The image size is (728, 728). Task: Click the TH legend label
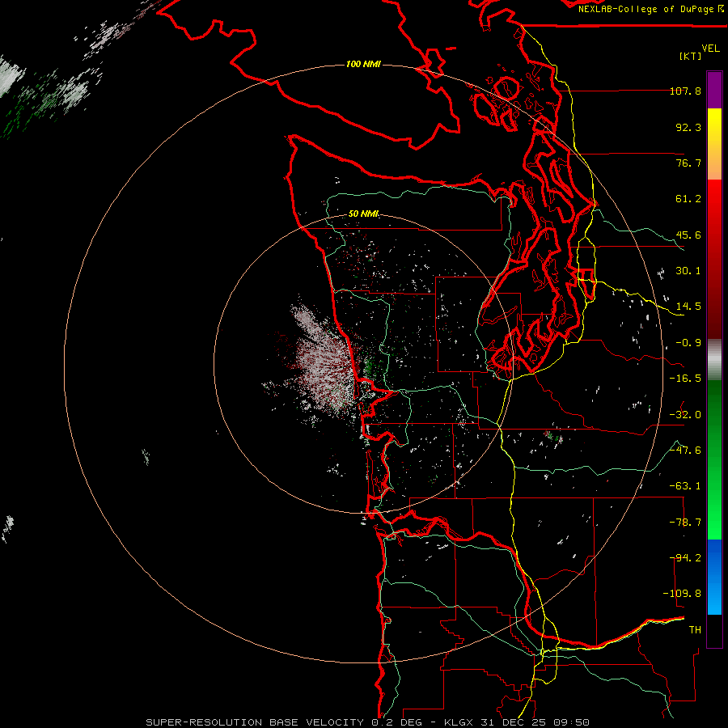[x=695, y=630]
